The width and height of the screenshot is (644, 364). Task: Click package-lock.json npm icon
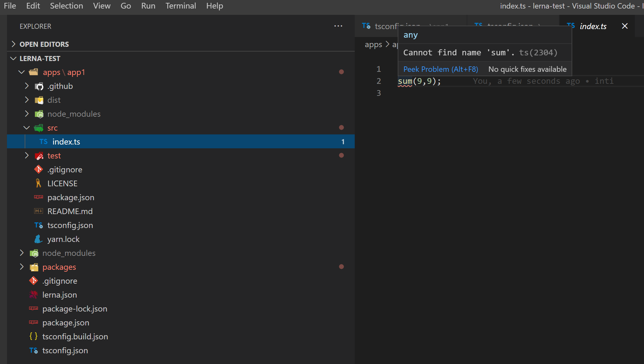coord(34,308)
